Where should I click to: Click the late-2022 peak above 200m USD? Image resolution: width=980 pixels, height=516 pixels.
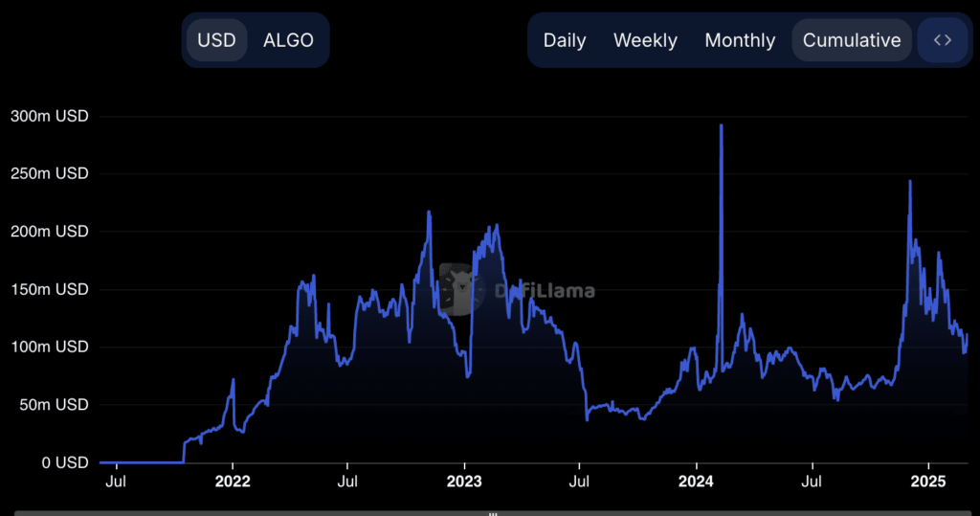[429, 213]
